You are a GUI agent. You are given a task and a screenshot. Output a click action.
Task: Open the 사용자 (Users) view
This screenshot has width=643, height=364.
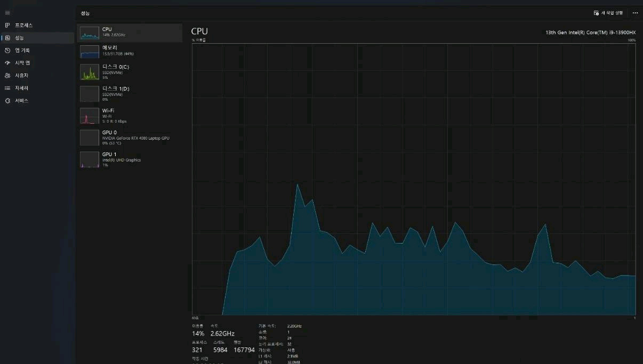pyautogui.click(x=20, y=75)
